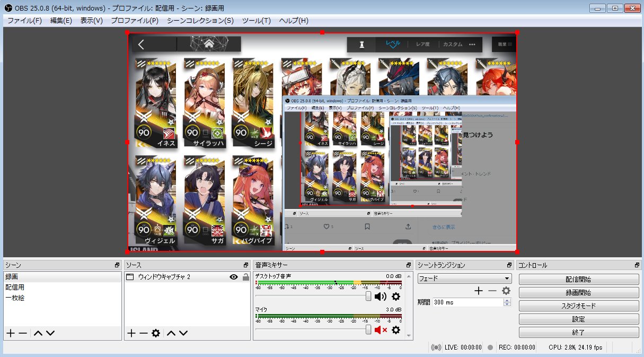Click the 終了 button
Image resolution: width=644 pixels, height=357 pixels.
pos(579,333)
